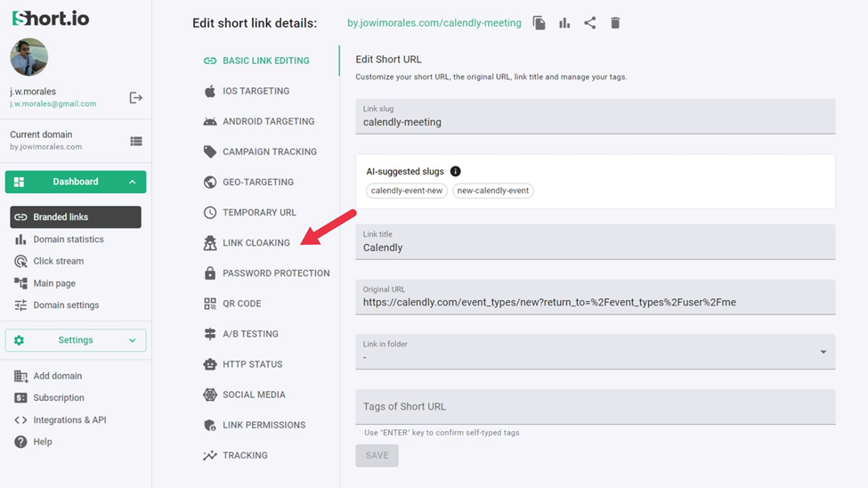The image size is (868, 488).
Task: Select Basic Link Editing tab
Action: click(x=265, y=61)
